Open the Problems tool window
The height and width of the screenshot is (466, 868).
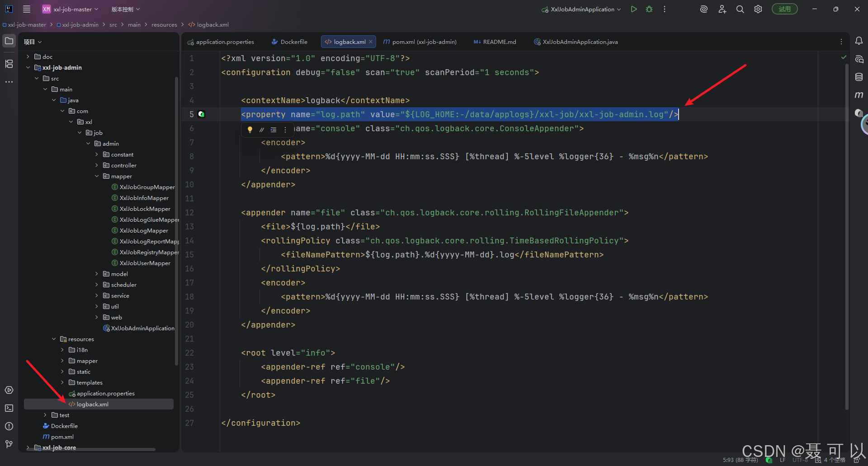pos(9,426)
